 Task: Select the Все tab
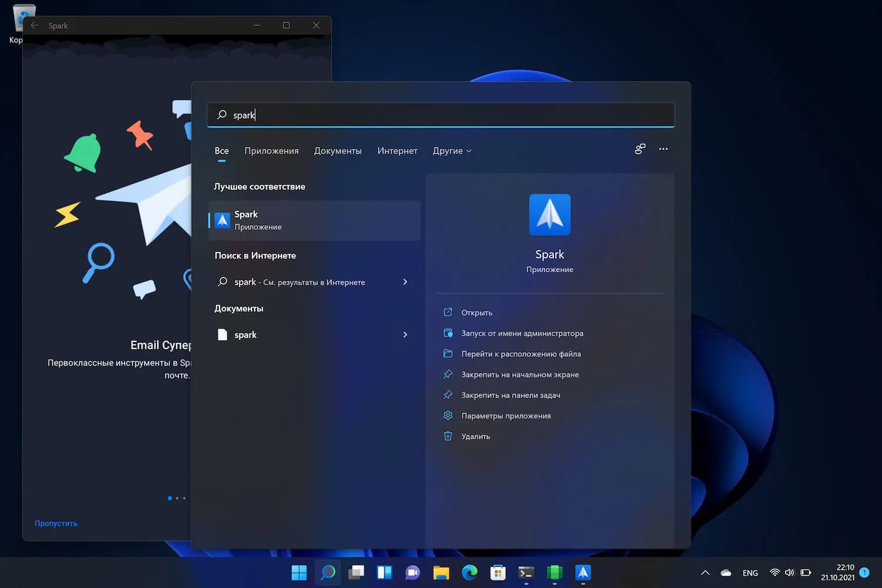click(x=222, y=151)
